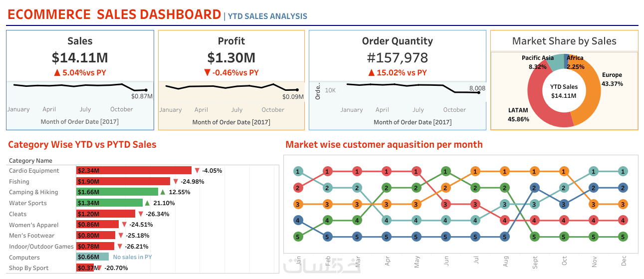This screenshot has width=644, height=279.
Task: Click the Category Name column header
Action: (30, 161)
